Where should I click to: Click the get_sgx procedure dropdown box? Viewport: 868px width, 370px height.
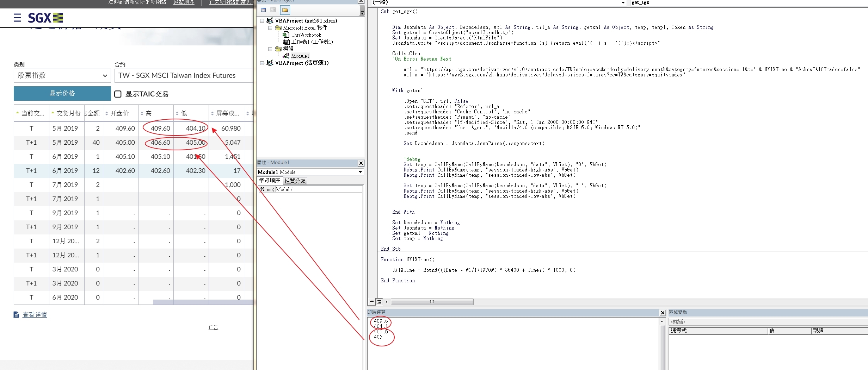tap(749, 3)
